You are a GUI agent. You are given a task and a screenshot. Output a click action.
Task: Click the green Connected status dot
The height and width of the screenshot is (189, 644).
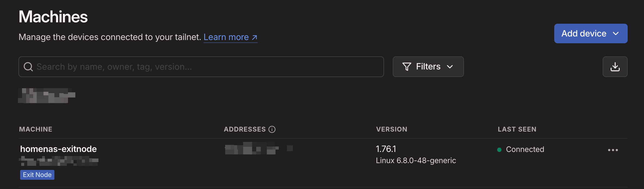click(x=499, y=150)
